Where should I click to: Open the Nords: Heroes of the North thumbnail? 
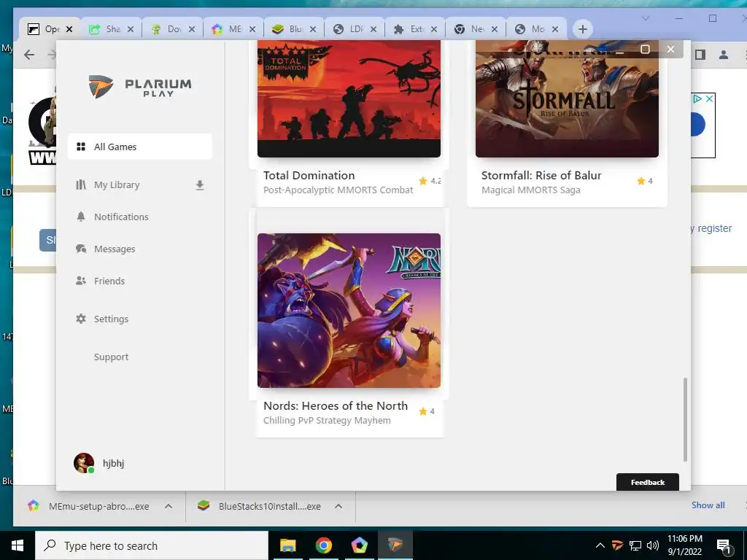coord(349,311)
